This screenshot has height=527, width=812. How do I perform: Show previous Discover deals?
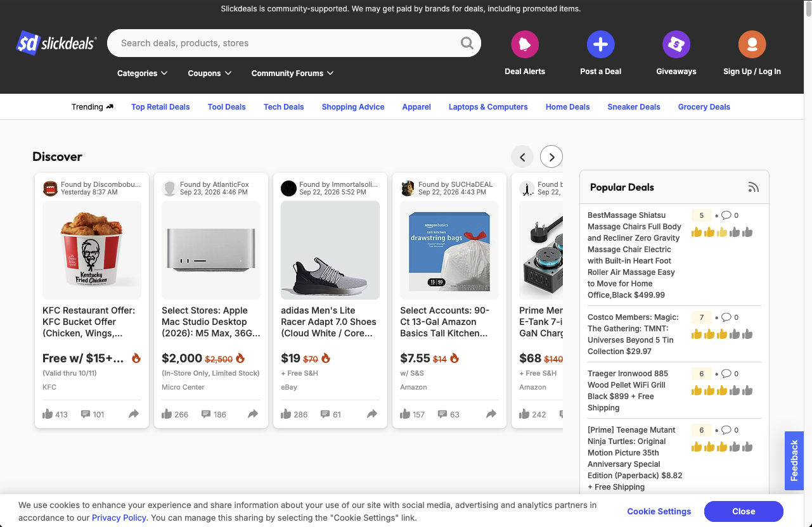[x=522, y=157]
